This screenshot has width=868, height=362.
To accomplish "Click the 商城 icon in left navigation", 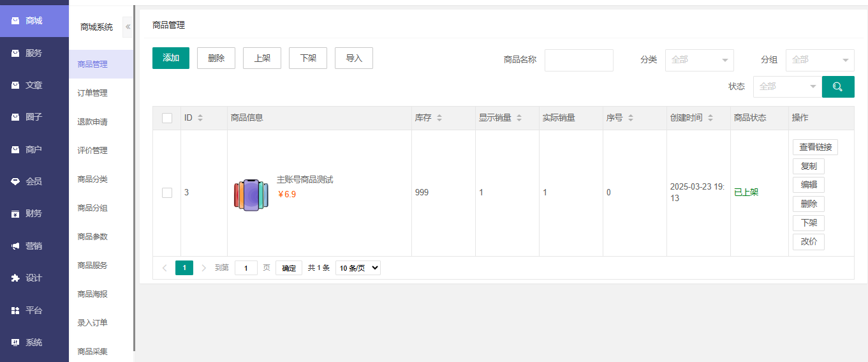I will point(15,21).
